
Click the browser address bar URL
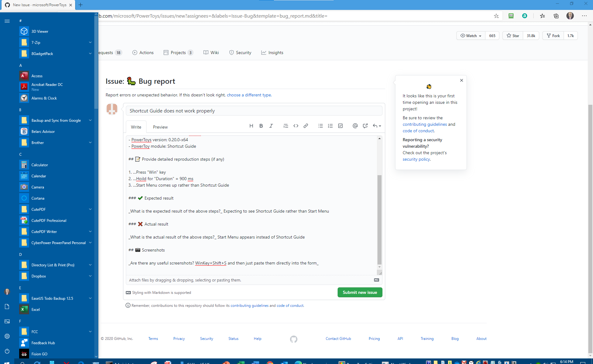(x=213, y=16)
